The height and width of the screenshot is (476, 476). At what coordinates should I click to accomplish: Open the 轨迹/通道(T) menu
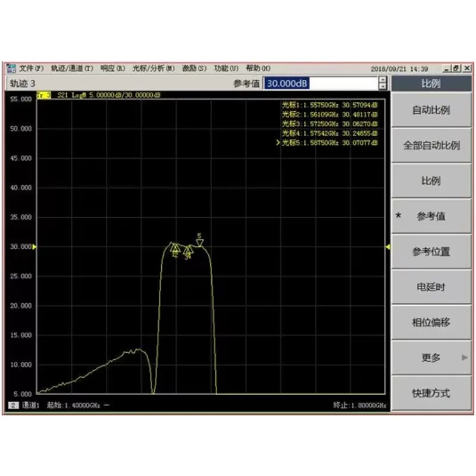(x=72, y=68)
